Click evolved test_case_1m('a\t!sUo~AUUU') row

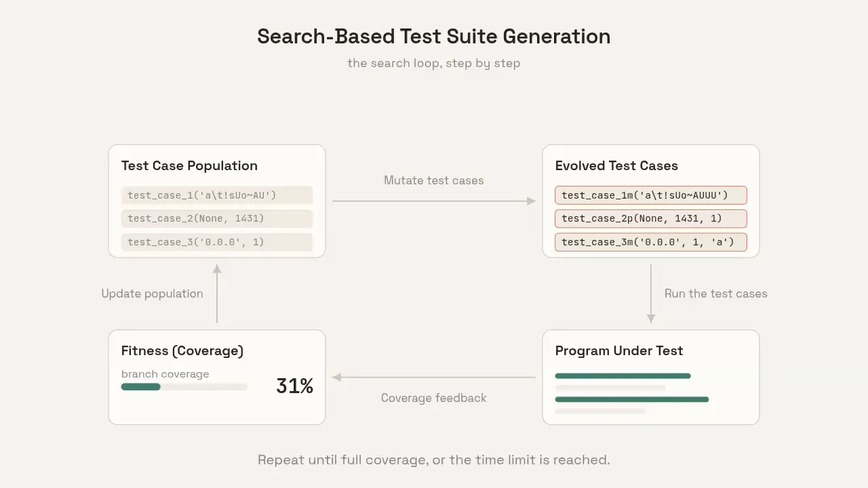651,195
